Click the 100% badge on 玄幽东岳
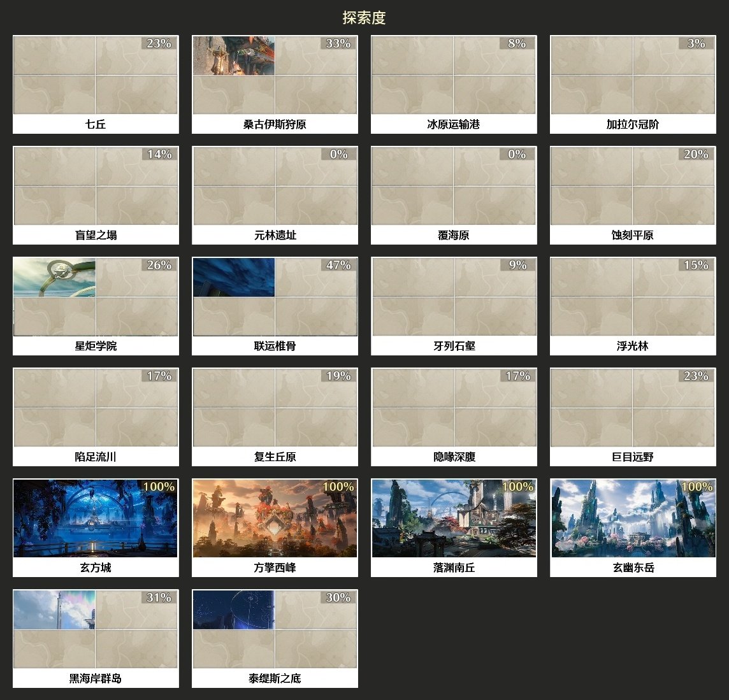 pyautogui.click(x=697, y=487)
